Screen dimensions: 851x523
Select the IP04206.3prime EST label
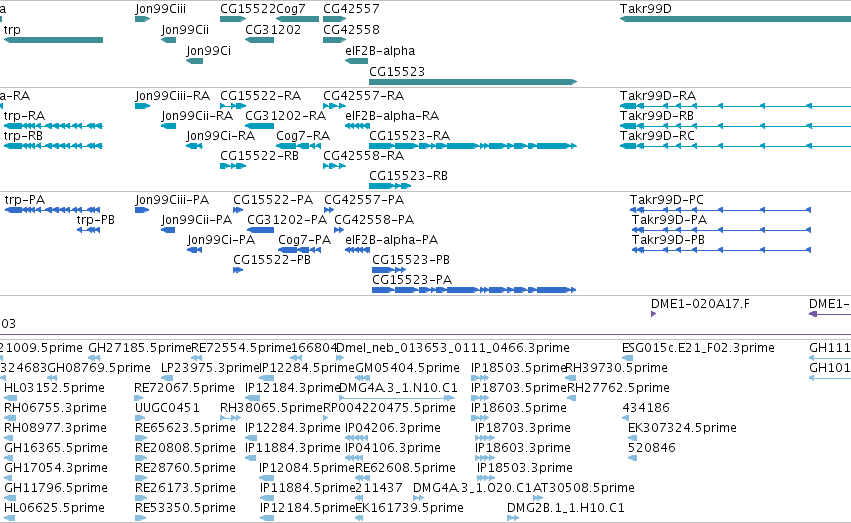(x=393, y=429)
